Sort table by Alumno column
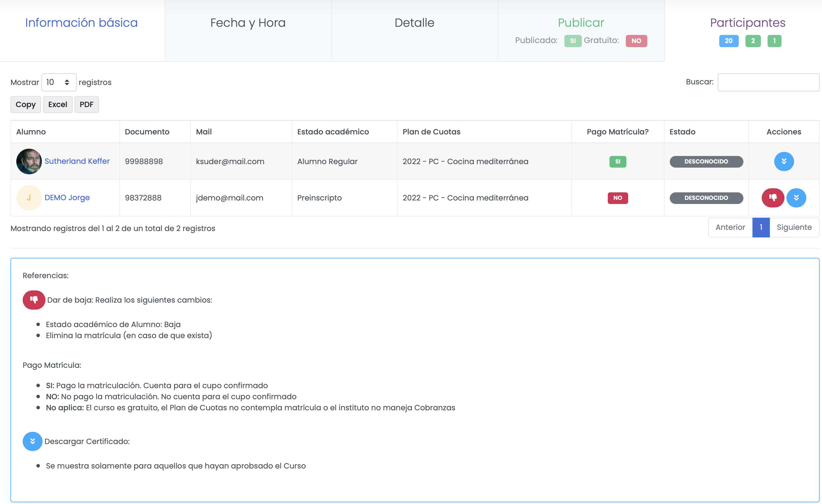This screenshot has height=504, width=822. (65, 132)
